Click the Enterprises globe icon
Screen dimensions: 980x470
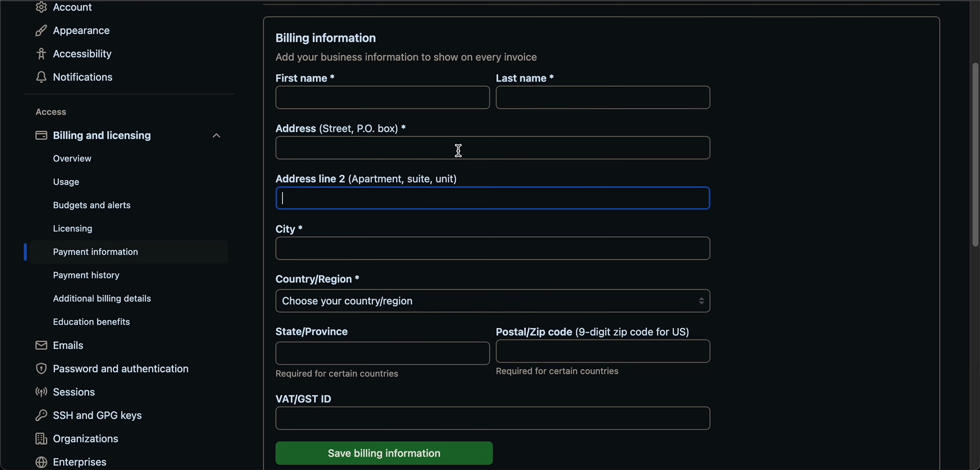(x=41, y=462)
